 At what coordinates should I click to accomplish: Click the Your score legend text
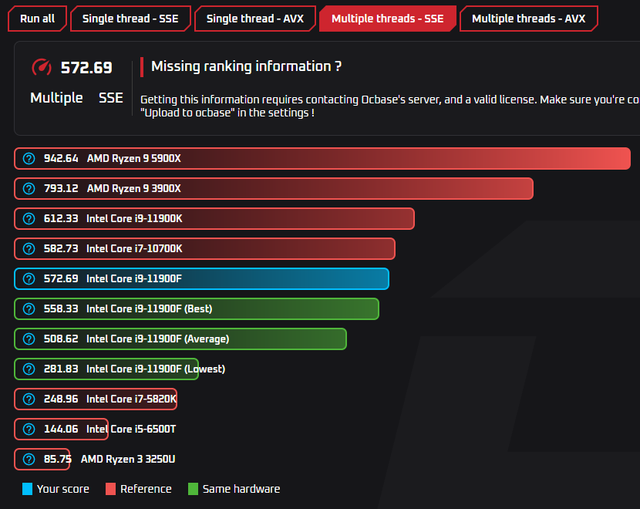click(63, 489)
